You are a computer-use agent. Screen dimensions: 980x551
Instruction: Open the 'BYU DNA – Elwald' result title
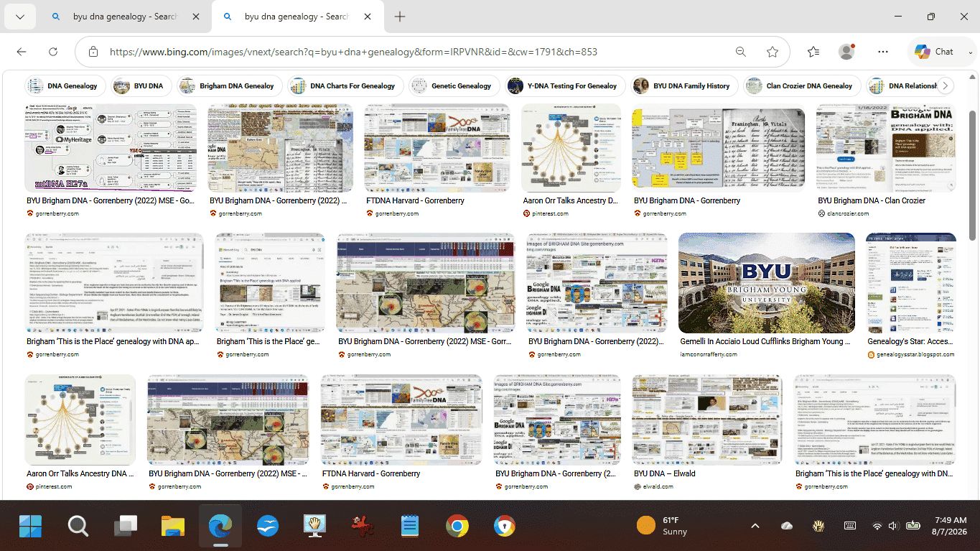(664, 473)
